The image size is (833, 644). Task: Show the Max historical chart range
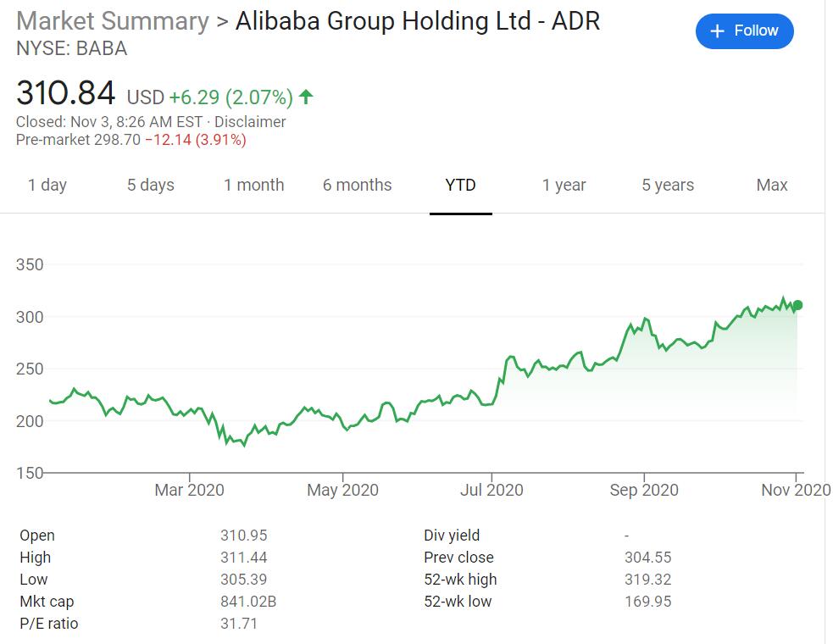(771, 185)
